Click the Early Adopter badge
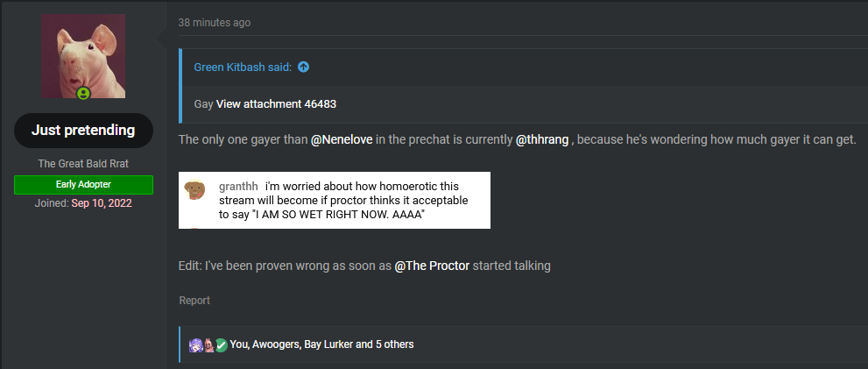This screenshot has width=868, height=369. pyautogui.click(x=83, y=184)
